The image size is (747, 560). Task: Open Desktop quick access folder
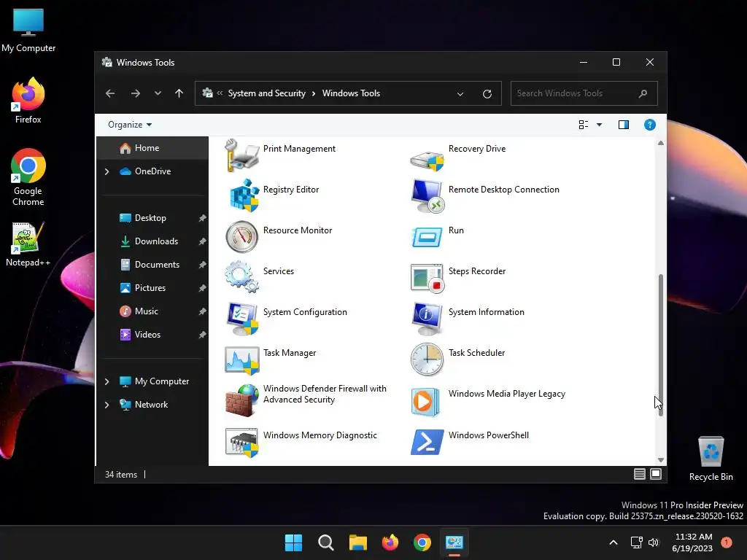click(x=152, y=218)
